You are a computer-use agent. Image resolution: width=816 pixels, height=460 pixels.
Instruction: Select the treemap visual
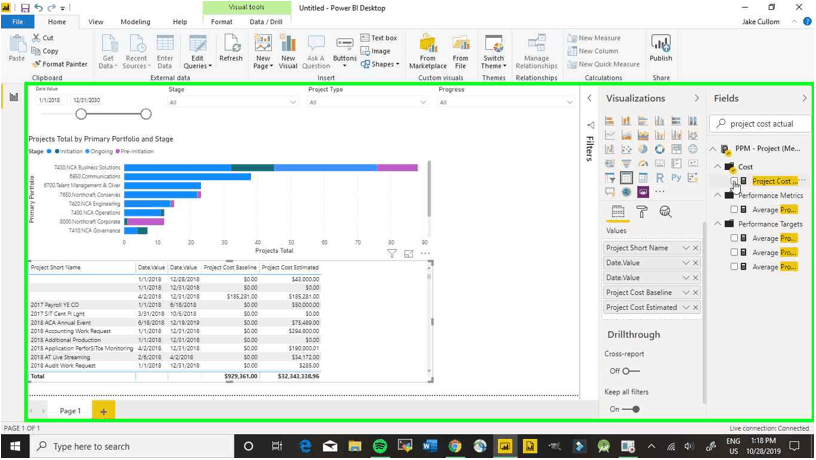676,149
